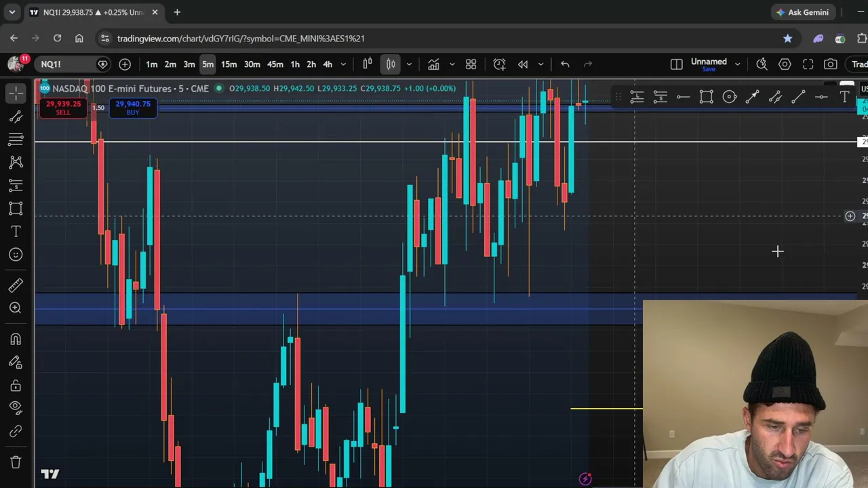Select the hollow candles chart style

tap(368, 64)
